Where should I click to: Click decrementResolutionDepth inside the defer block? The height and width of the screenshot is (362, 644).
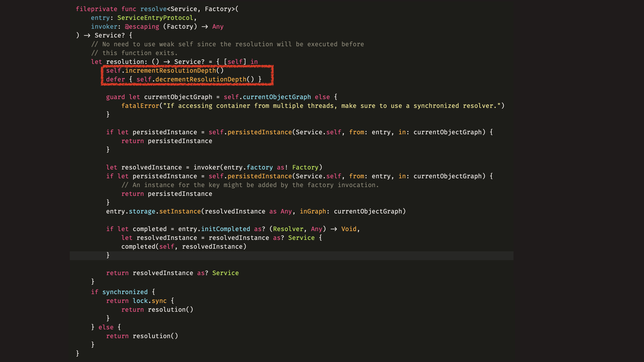pos(201,79)
